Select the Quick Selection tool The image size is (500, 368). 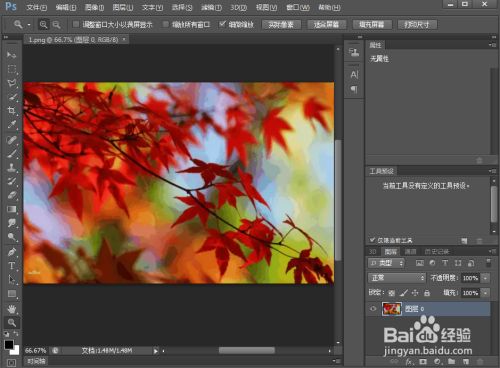click(12, 97)
